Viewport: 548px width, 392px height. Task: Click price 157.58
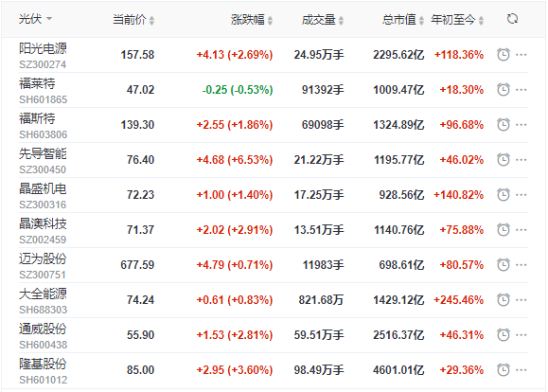[137, 55]
